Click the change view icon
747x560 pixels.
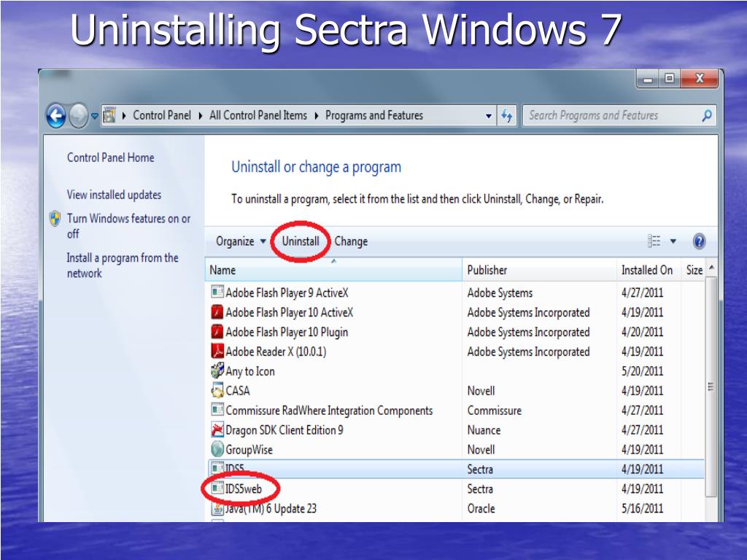(x=654, y=241)
